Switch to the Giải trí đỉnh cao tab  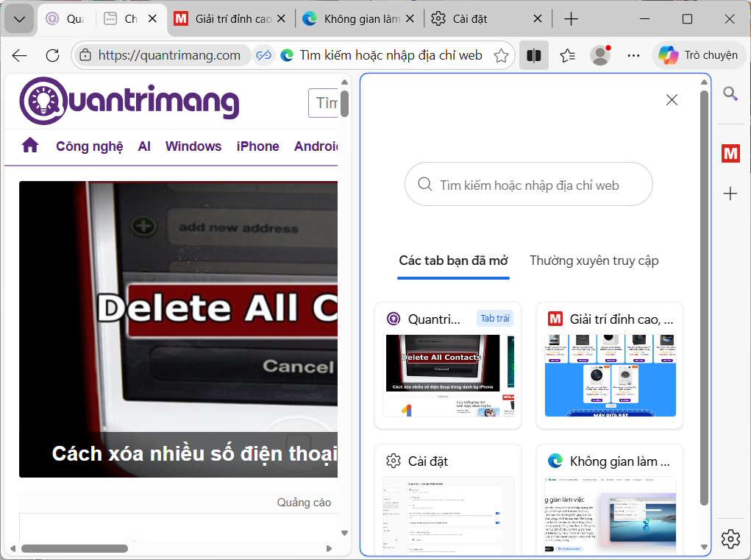coord(224,19)
